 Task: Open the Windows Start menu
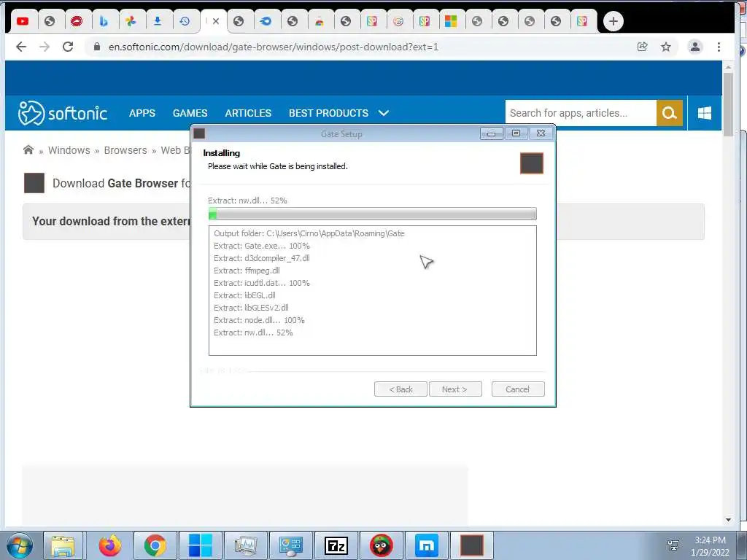click(20, 545)
